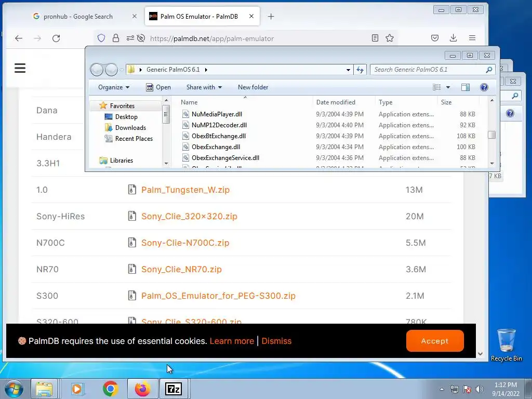Sort by Size column header
This screenshot has width=532, height=399.
[446, 102]
